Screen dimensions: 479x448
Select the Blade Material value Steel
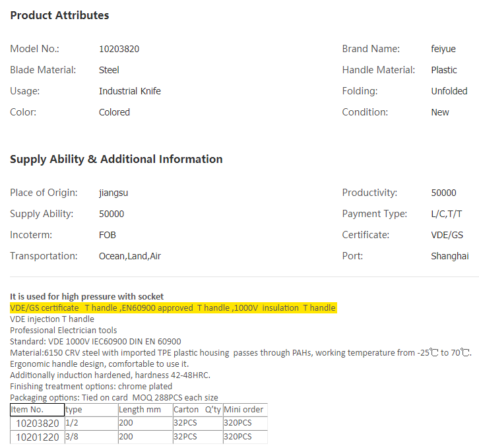(x=109, y=70)
